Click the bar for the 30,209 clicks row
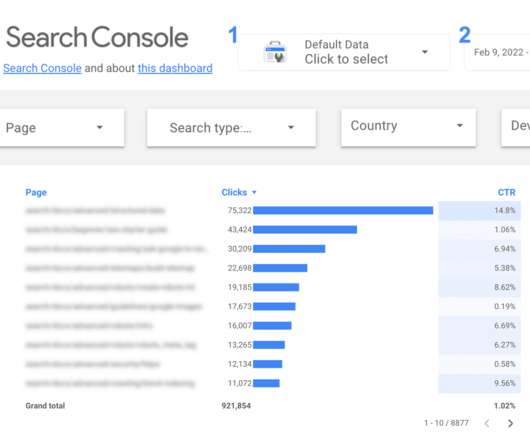The height and width of the screenshot is (442, 530). pos(289,249)
